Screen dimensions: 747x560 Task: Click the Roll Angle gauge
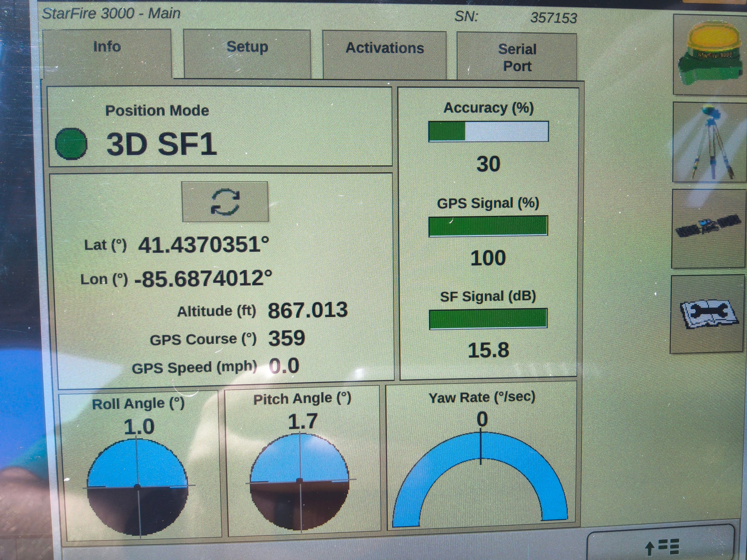pos(137,486)
